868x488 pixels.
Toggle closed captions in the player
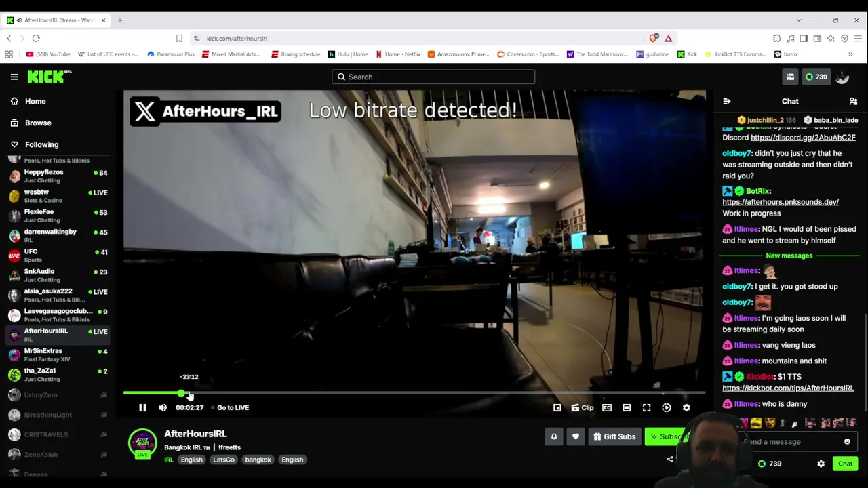pos(607,407)
